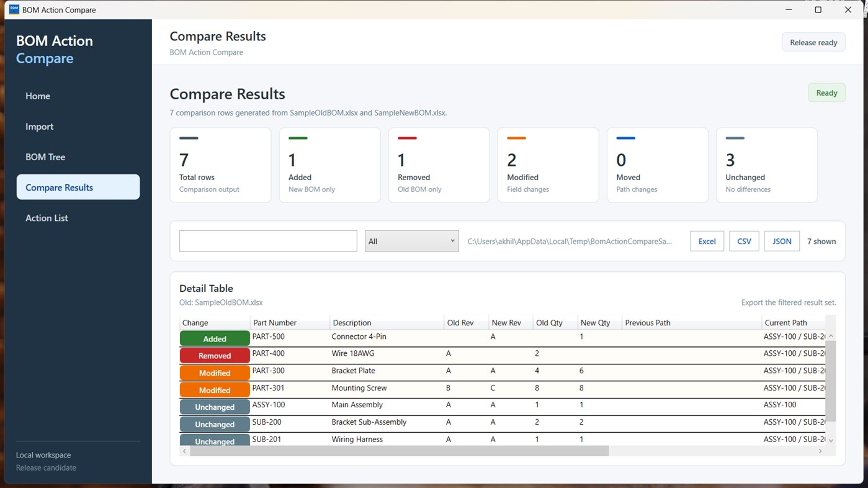This screenshot has height=488, width=868.
Task: Sort by New Rev column header
Action: (511, 323)
